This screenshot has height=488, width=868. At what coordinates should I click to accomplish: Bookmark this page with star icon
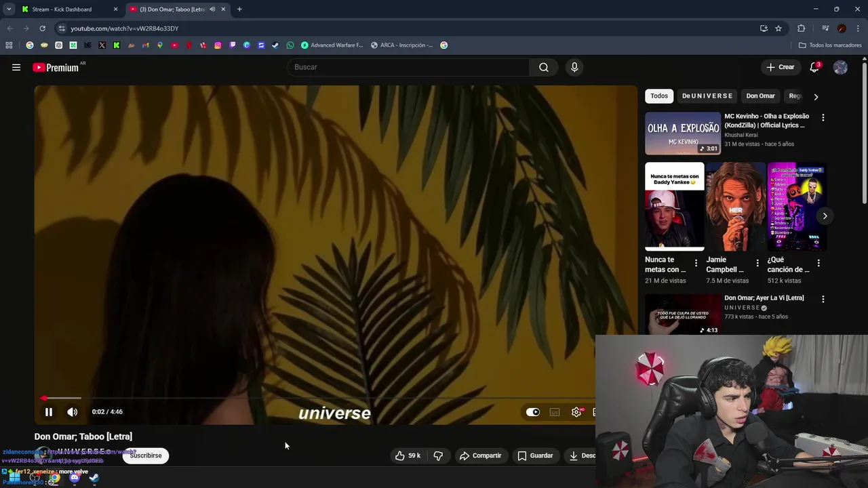[x=778, y=28]
